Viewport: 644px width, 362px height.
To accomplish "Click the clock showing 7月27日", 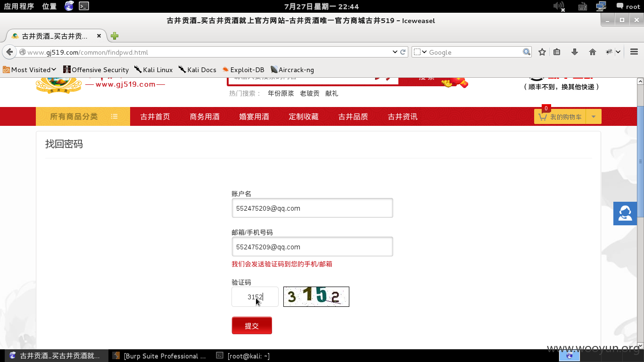I will click(322, 7).
